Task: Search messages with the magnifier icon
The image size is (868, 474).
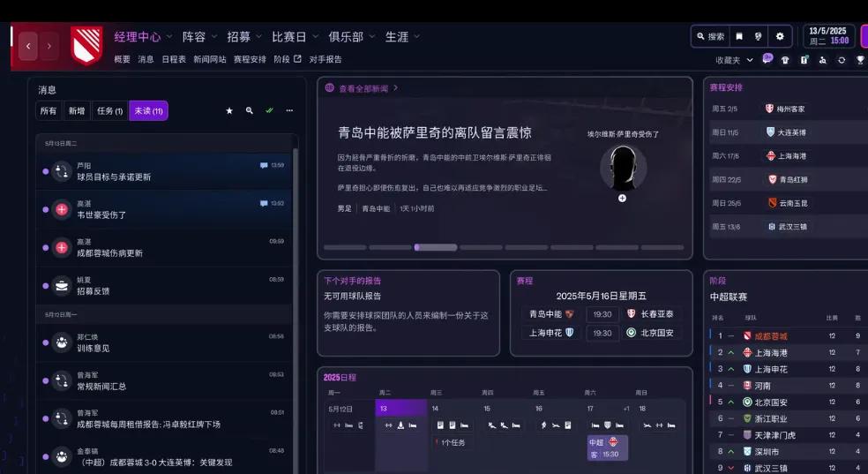Action: click(250, 110)
